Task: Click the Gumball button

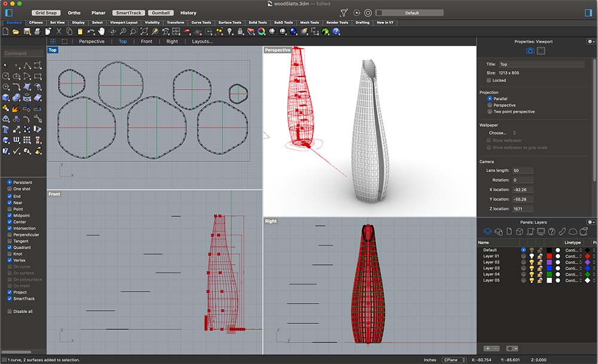Action: pos(161,13)
